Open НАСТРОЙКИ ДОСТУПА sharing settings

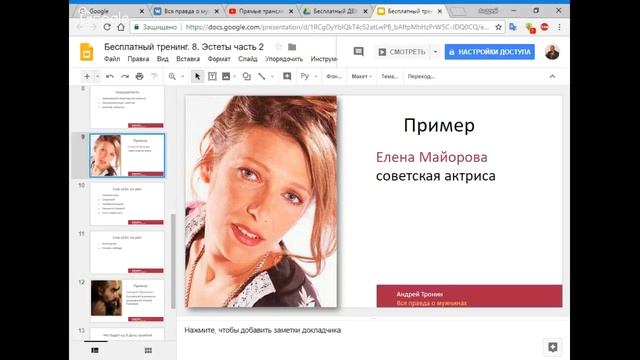tap(490, 52)
